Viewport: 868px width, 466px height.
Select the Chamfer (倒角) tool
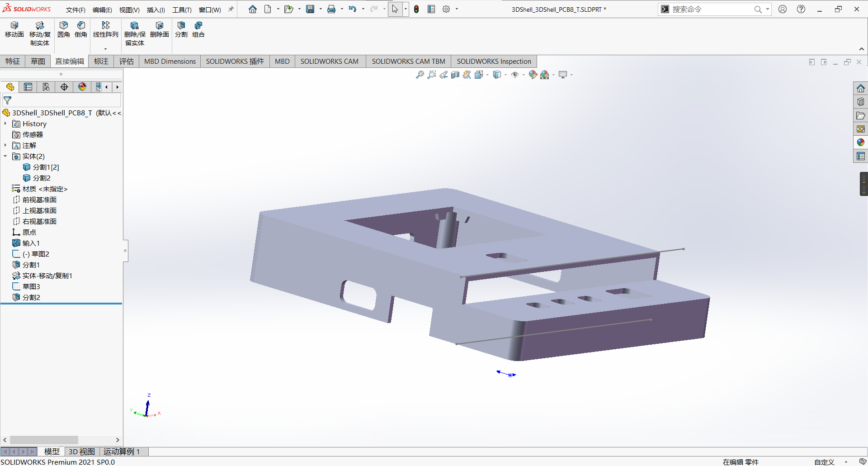[x=81, y=29]
